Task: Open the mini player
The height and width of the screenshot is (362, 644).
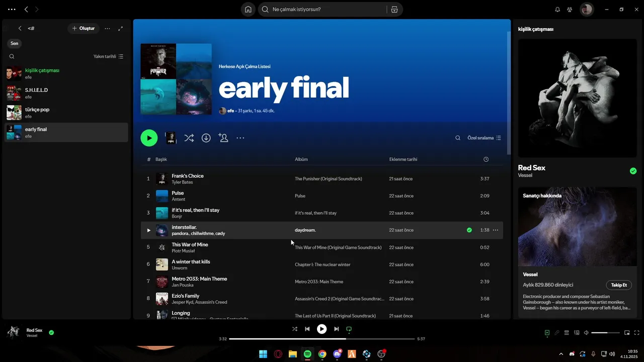Action: 627,332
